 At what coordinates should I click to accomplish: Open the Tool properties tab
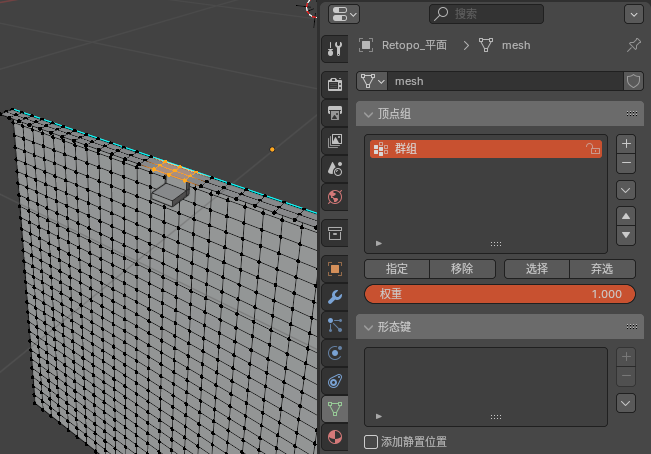point(335,49)
